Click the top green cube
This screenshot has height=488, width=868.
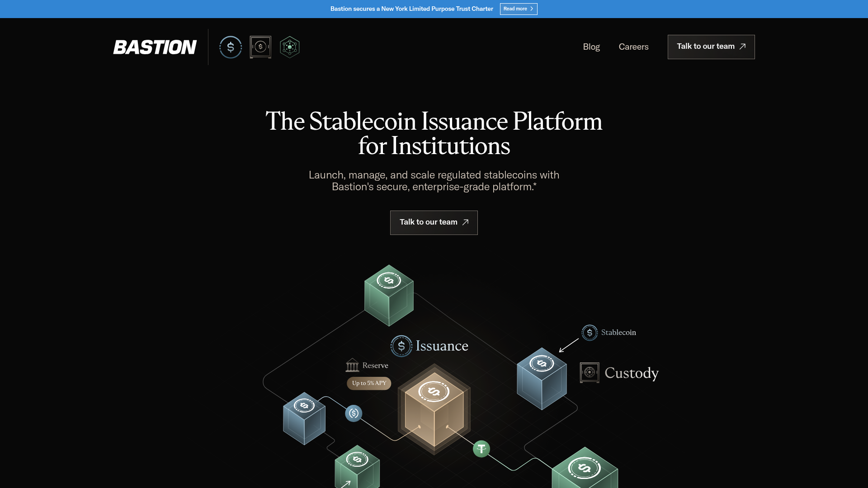(389, 296)
